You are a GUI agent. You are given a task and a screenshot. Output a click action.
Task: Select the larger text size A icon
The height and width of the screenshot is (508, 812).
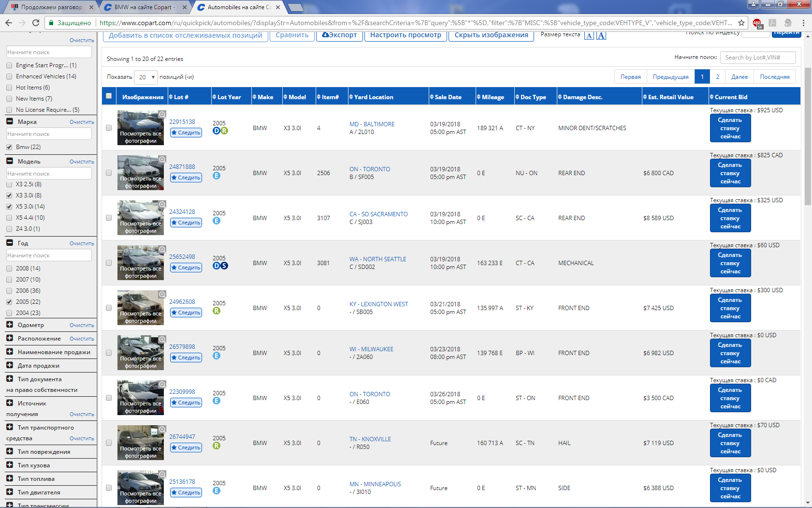pyautogui.click(x=601, y=35)
